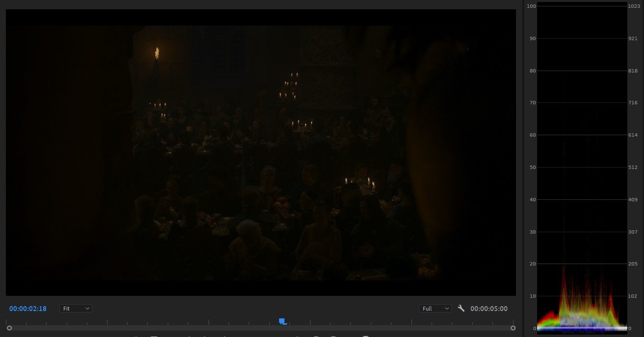The width and height of the screenshot is (644, 337).
Task: Click the 100 label on the scope scale
Action: [531, 6]
